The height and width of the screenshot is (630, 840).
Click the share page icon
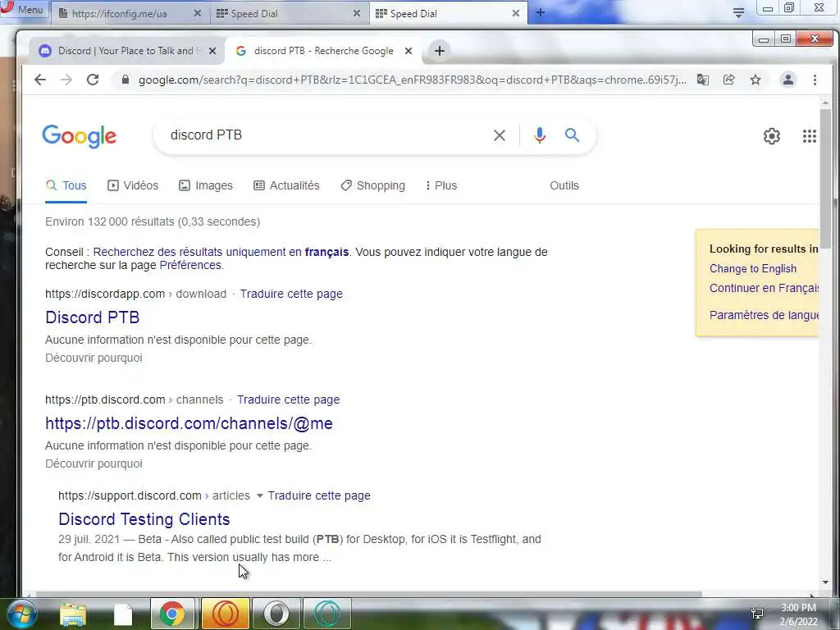pyautogui.click(x=728, y=80)
